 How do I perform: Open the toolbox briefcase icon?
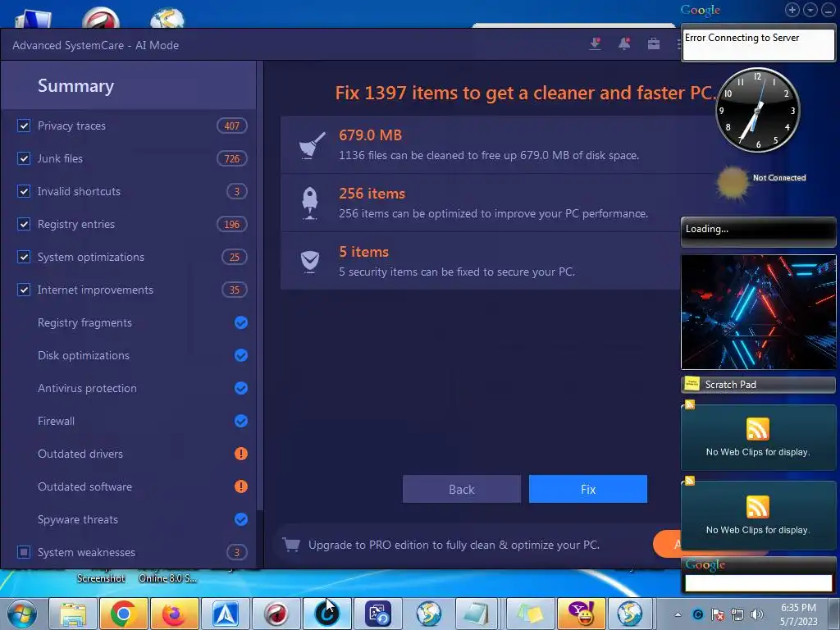(x=654, y=44)
